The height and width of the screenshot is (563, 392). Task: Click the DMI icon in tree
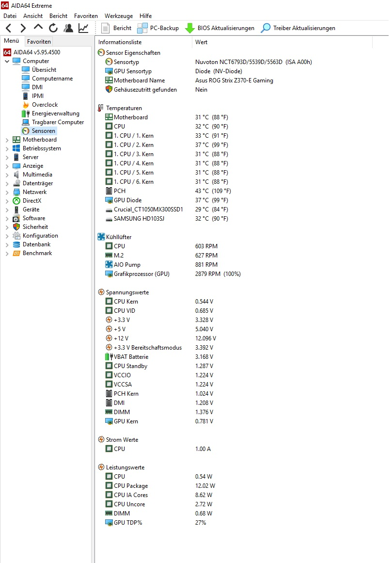(x=26, y=87)
